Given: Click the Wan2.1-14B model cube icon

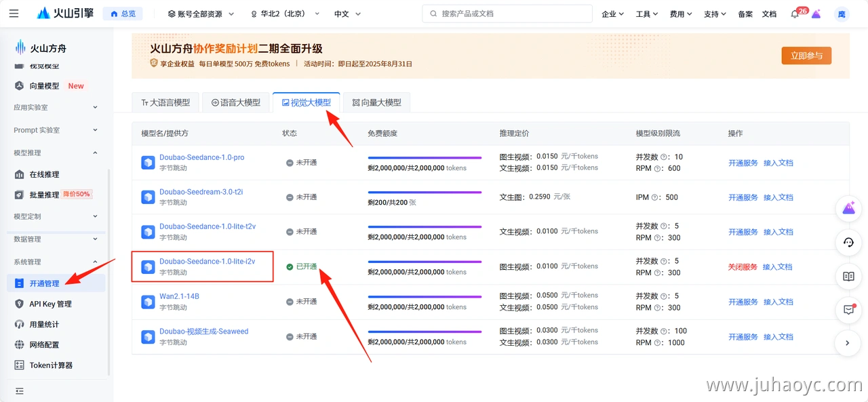Looking at the screenshot, I should click(148, 302).
